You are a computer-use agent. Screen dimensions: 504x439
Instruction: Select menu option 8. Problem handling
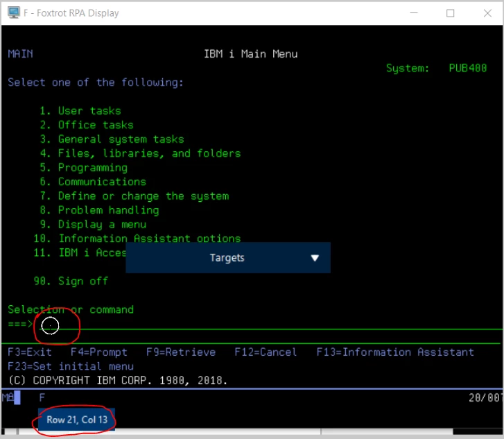[99, 210]
